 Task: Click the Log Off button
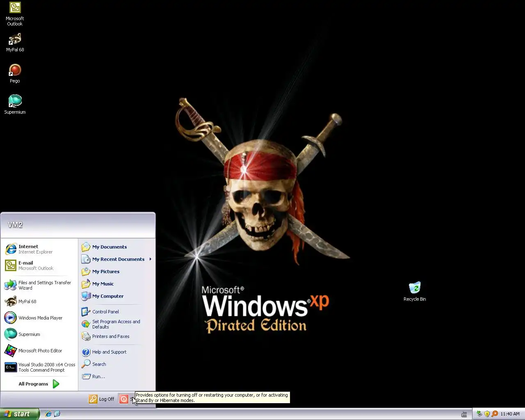[102, 399]
